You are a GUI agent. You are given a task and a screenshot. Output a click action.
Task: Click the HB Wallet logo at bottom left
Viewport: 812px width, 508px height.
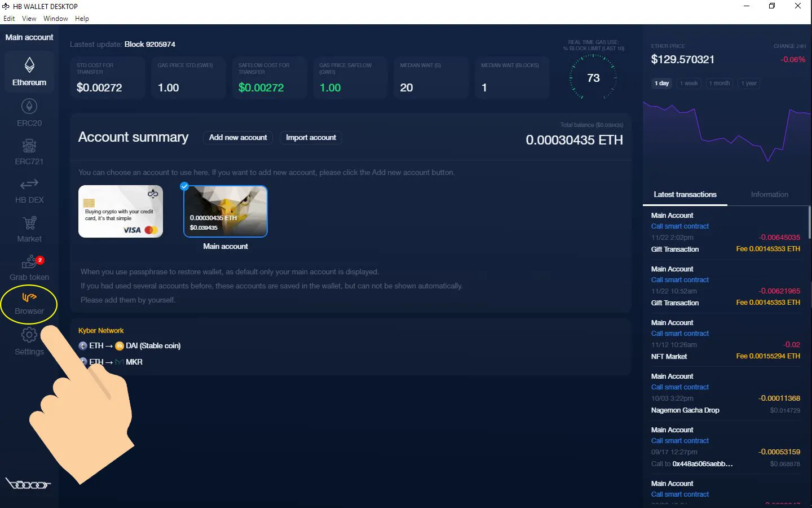[x=29, y=484]
